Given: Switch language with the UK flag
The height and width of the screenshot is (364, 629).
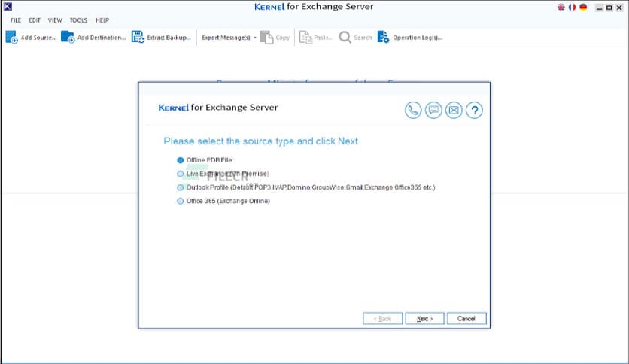Looking at the screenshot, I should click(x=561, y=7).
